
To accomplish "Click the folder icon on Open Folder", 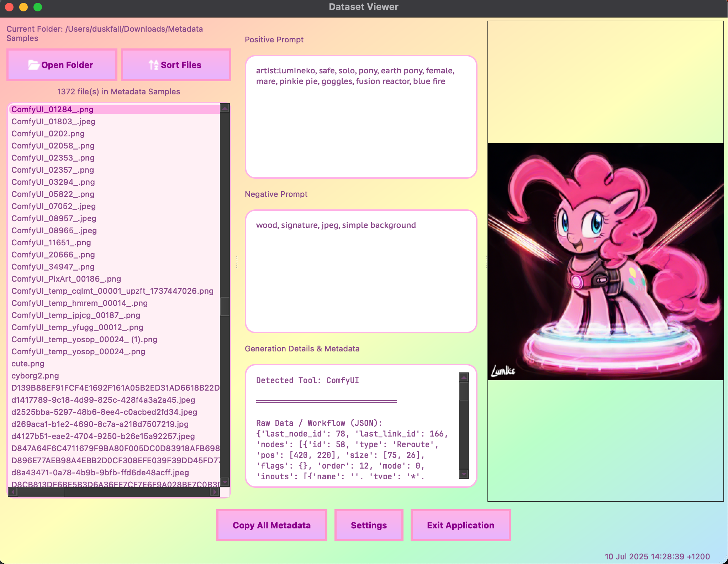I will 33,65.
